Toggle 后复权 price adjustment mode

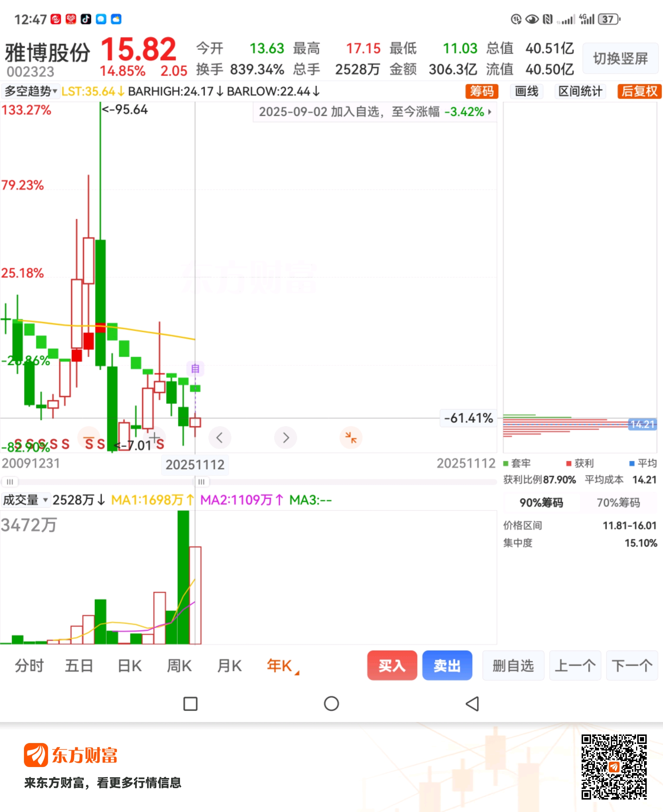pos(639,91)
